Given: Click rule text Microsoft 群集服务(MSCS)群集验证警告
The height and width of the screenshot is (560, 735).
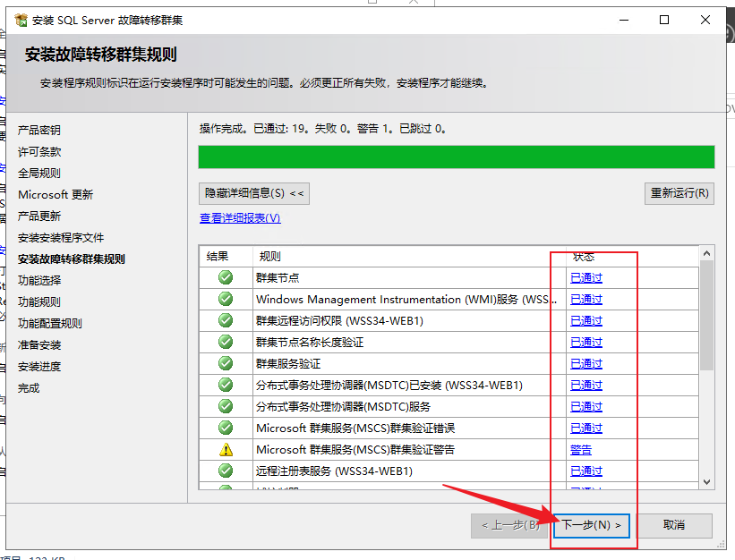Looking at the screenshot, I should click(355, 450).
